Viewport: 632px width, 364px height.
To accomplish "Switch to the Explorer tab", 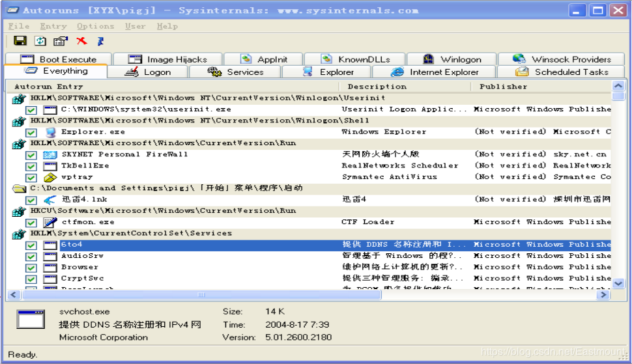I will [x=327, y=72].
